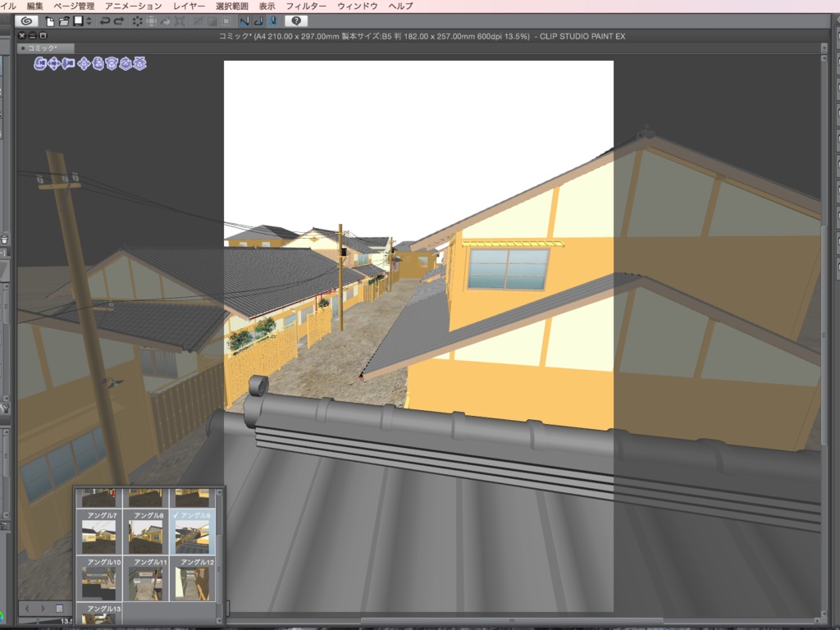The height and width of the screenshot is (630, 840).
Task: Click the Open file folder icon
Action: 64,21
